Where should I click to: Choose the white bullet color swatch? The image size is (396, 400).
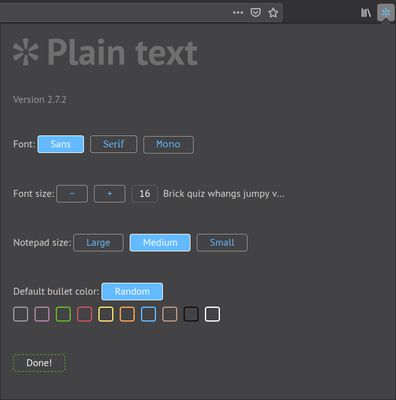point(212,314)
